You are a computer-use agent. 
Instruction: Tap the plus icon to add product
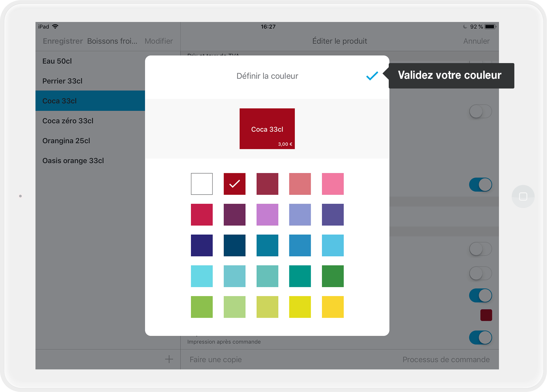[169, 359]
